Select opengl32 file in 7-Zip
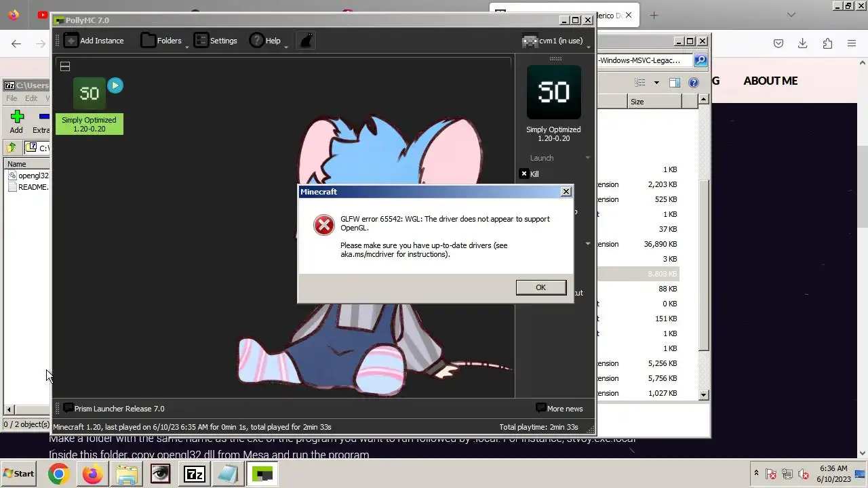 [28, 176]
